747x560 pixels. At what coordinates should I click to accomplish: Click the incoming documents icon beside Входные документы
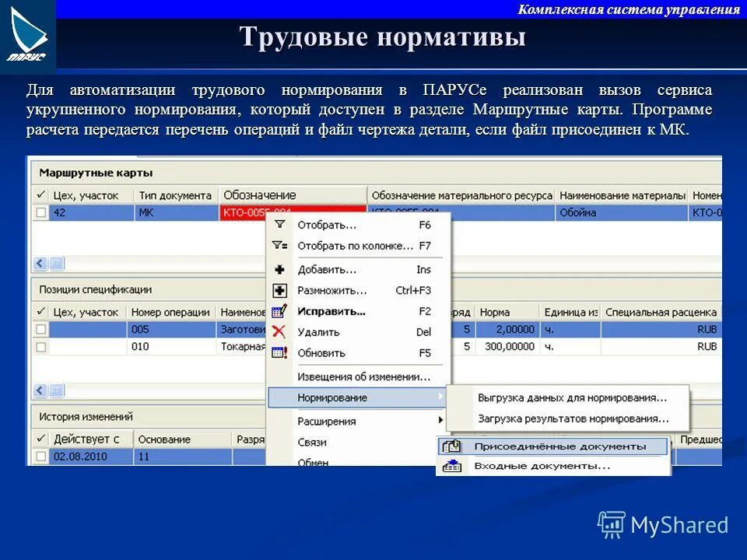pyautogui.click(x=451, y=466)
